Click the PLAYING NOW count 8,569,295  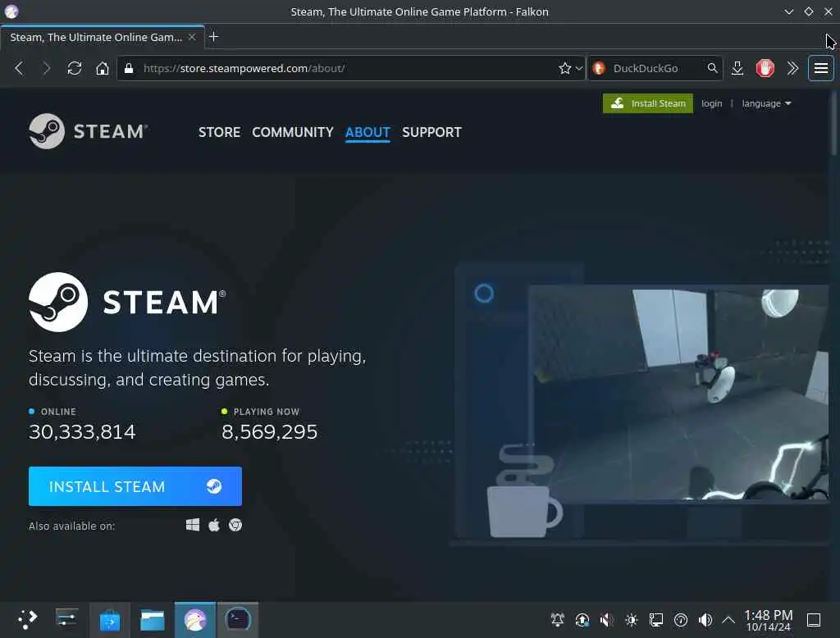click(269, 432)
